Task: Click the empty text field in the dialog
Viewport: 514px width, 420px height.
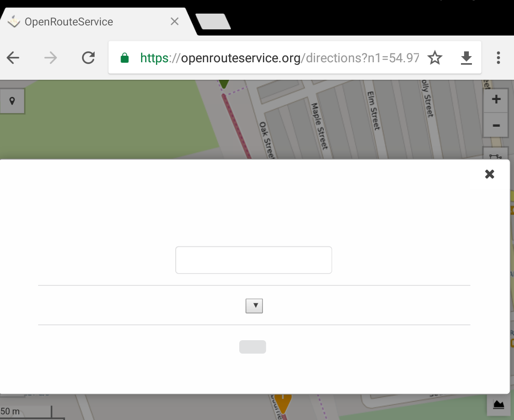Action: click(x=254, y=260)
